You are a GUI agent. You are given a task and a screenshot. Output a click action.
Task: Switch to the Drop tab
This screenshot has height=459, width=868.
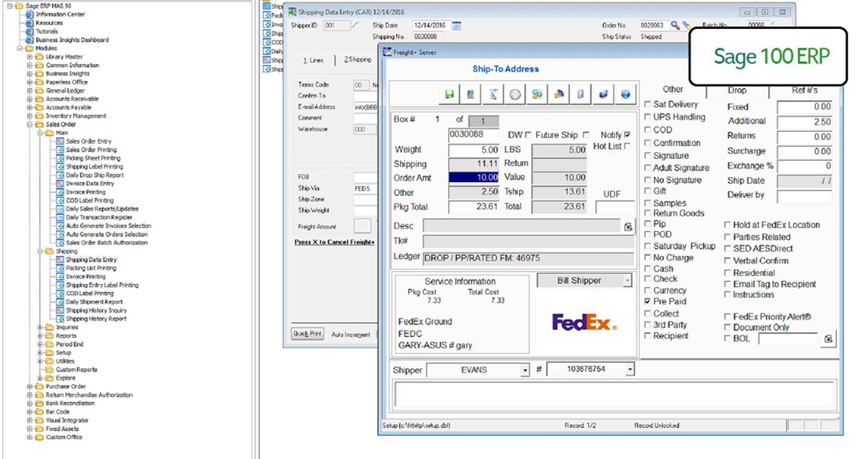737,90
